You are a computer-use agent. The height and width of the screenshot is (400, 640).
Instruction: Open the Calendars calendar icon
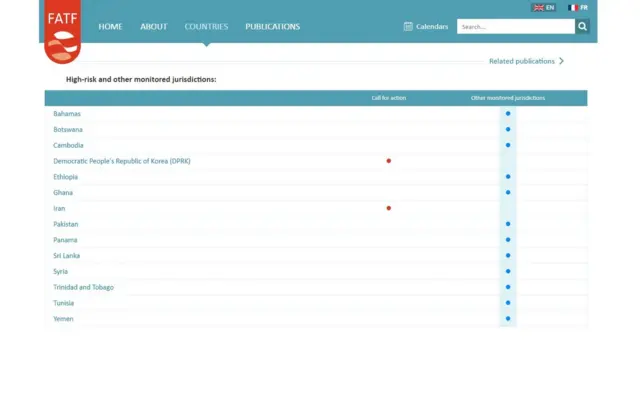click(408, 27)
